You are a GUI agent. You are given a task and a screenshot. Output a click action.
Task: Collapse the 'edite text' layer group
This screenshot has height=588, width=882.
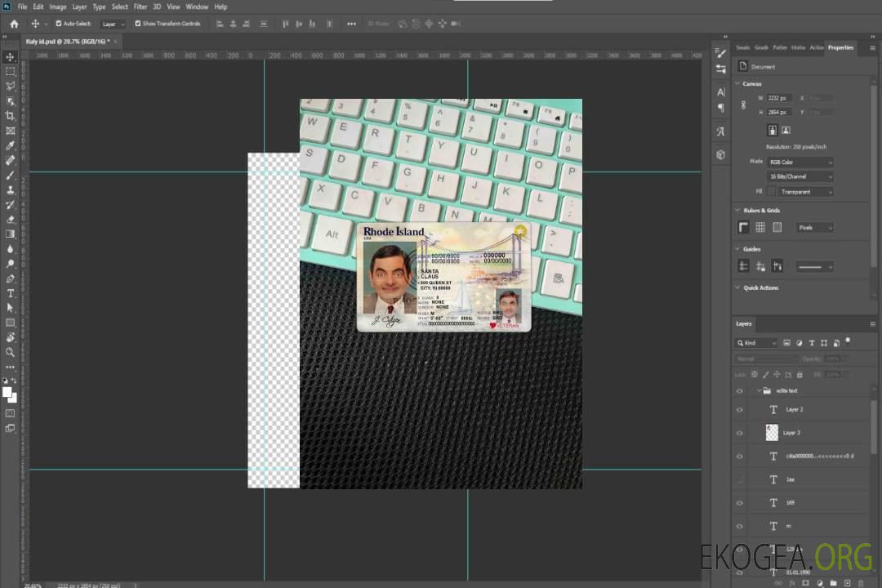(x=758, y=390)
